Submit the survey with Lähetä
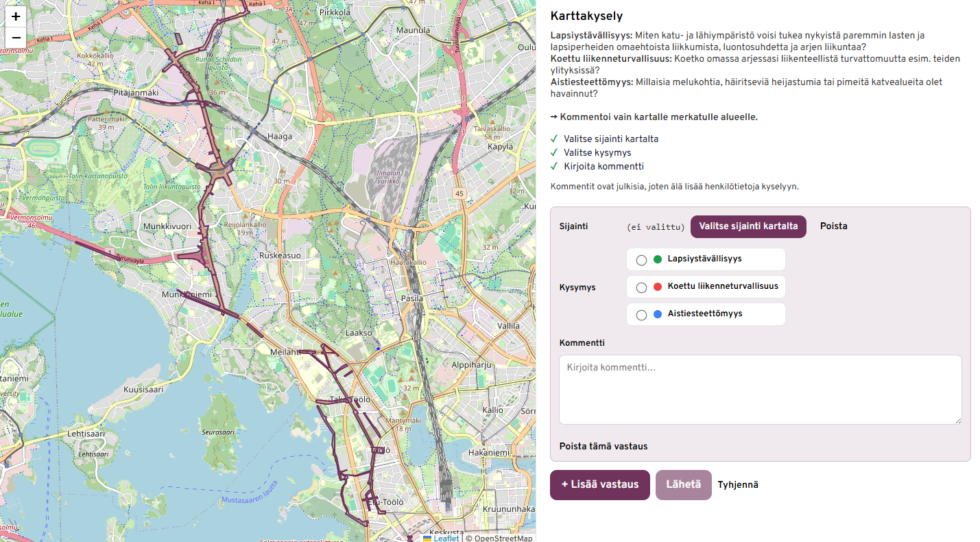The width and height of the screenshot is (980, 542). (683, 485)
